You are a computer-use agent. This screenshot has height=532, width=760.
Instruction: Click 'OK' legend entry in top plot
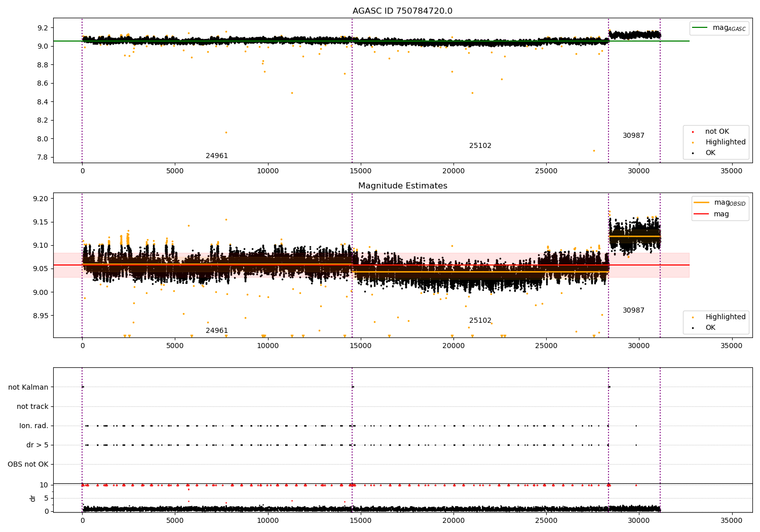click(x=710, y=153)
